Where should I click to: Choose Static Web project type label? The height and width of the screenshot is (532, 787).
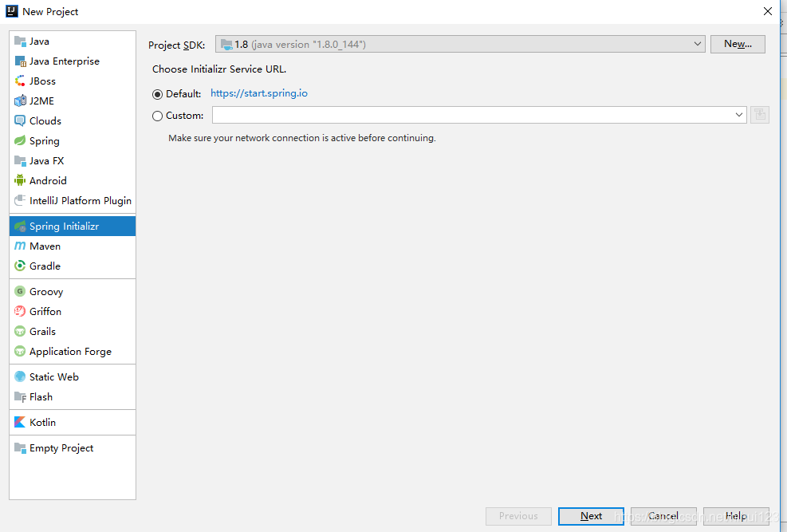point(53,377)
